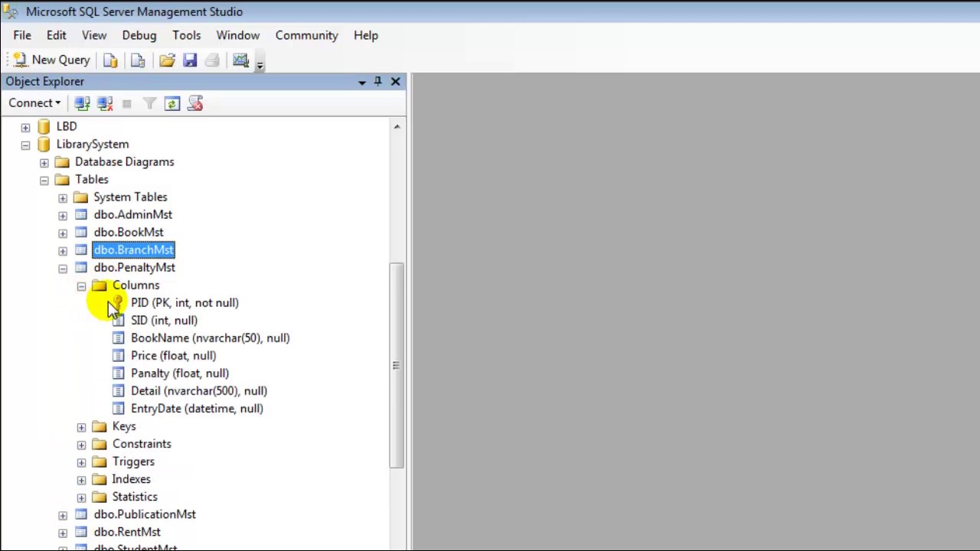This screenshot has height=551, width=980.
Task: Click the Save disk icon
Action: point(190,60)
